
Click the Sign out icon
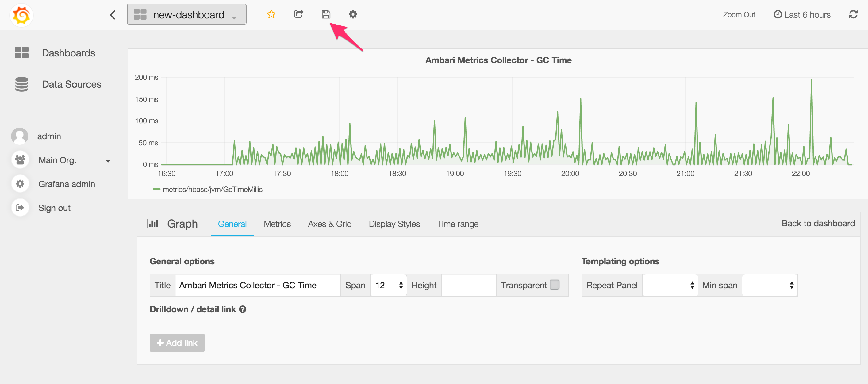pos(20,208)
